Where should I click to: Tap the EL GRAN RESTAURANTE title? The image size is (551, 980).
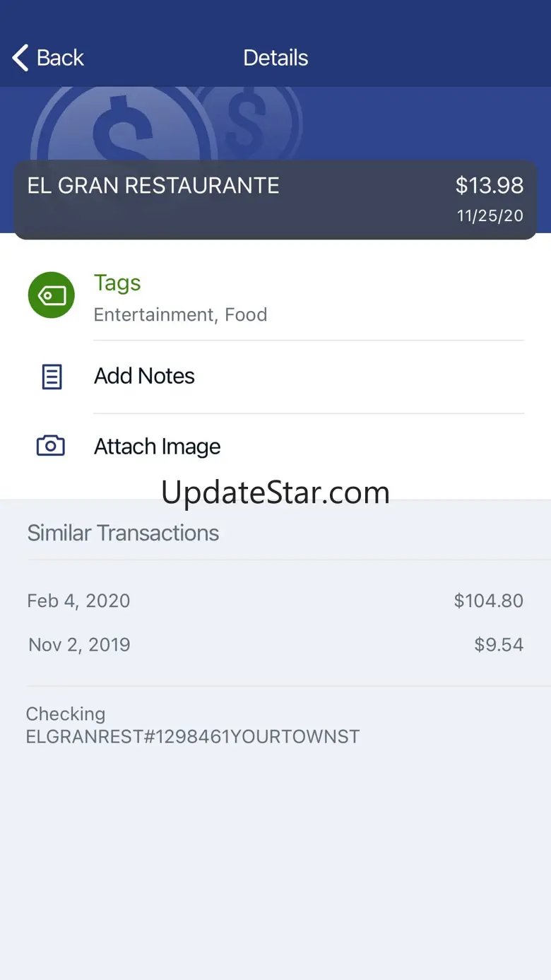[153, 186]
